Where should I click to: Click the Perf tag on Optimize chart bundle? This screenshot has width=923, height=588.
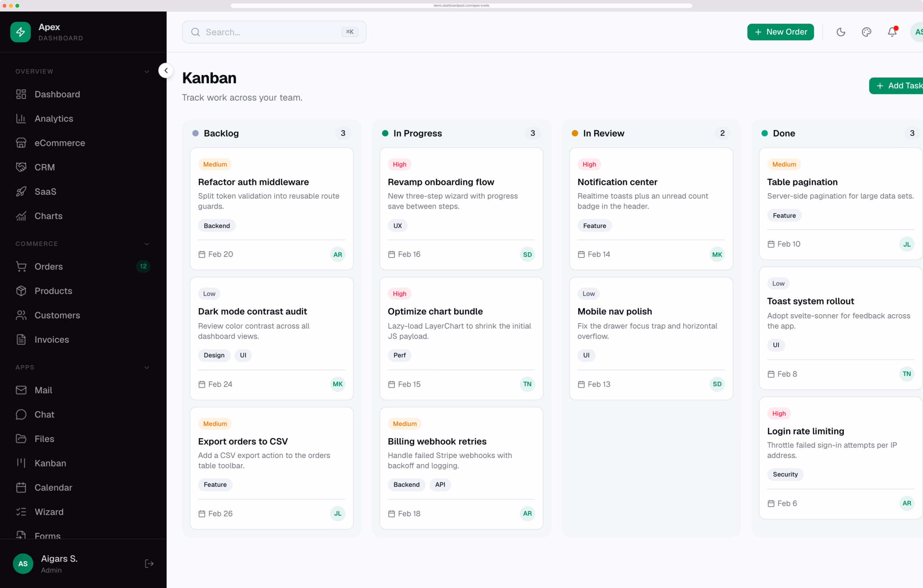point(399,355)
